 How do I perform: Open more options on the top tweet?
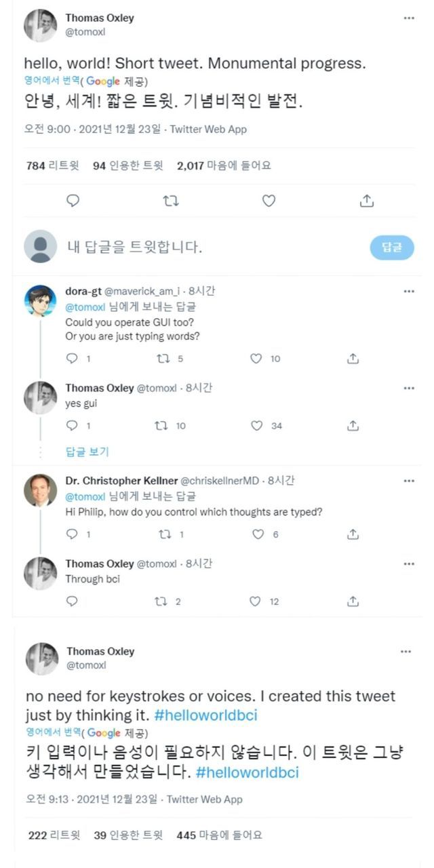click(x=408, y=18)
